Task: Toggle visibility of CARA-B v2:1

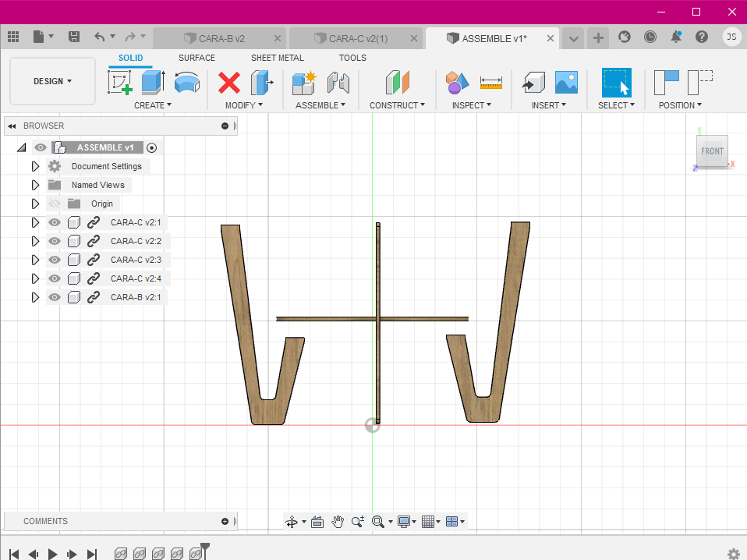Action: coord(55,297)
